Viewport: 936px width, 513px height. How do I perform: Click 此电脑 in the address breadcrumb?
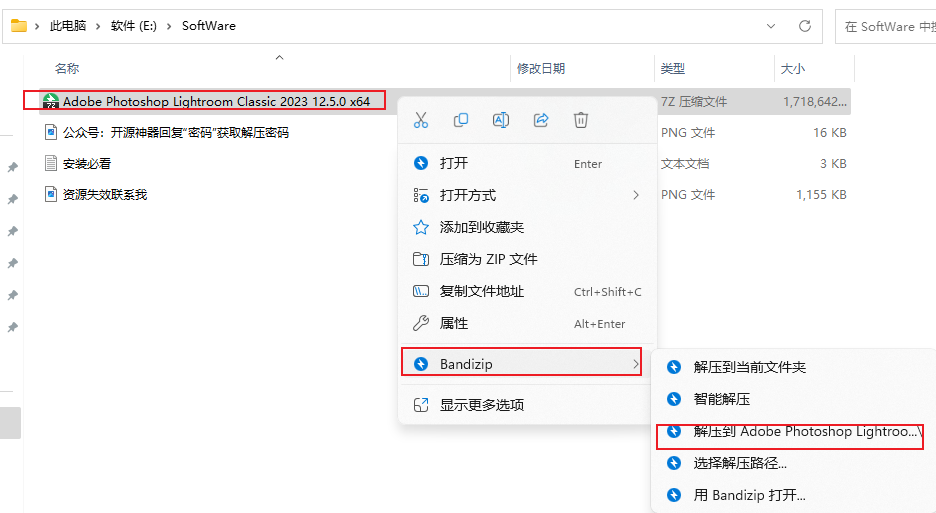coord(68,26)
